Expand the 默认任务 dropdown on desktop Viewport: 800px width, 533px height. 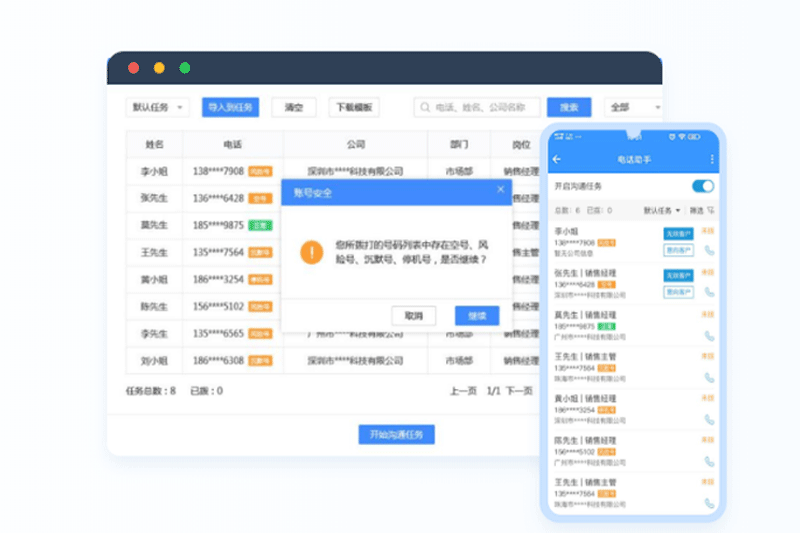pos(158,107)
